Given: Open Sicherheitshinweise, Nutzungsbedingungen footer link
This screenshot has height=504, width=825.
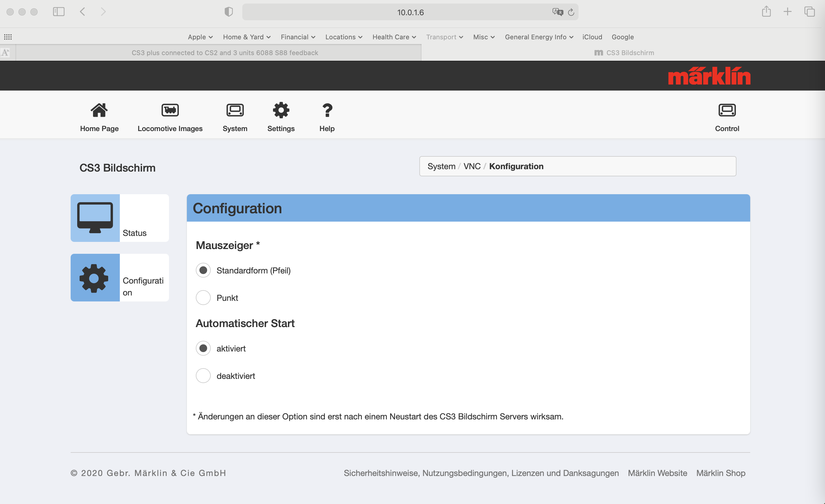Looking at the screenshot, I should [x=481, y=473].
